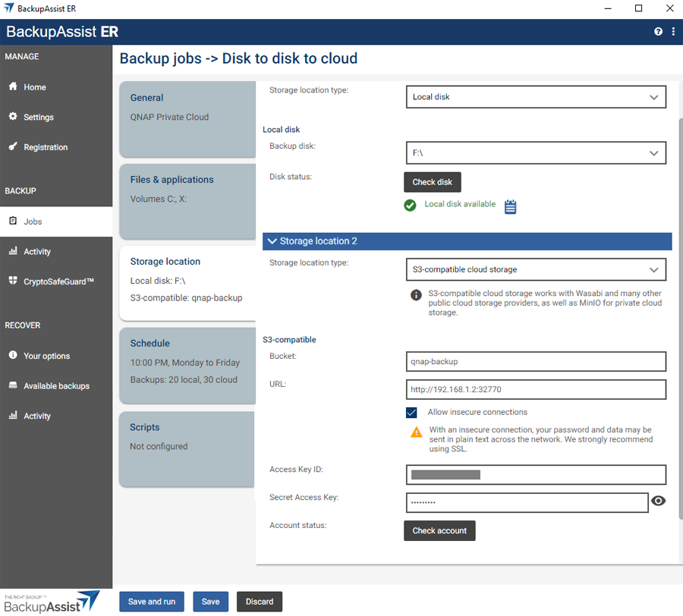Open Available backups in the sidebar
This screenshot has width=683, height=616.
point(56,385)
